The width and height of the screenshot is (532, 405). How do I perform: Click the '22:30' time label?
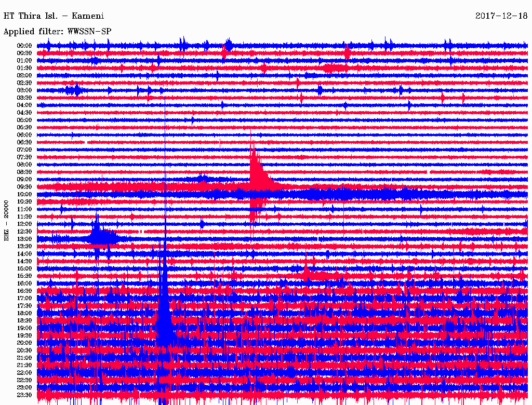pos(24,380)
